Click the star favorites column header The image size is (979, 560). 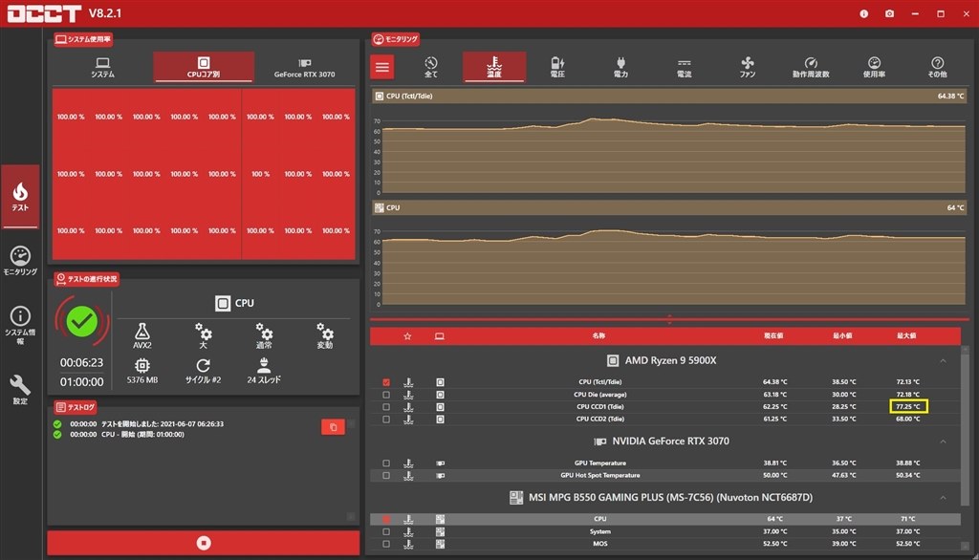tap(407, 336)
